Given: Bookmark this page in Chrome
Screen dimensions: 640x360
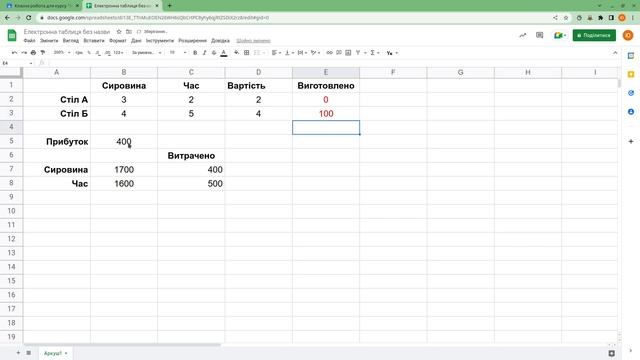Looking at the screenshot, I should pos(566,18).
